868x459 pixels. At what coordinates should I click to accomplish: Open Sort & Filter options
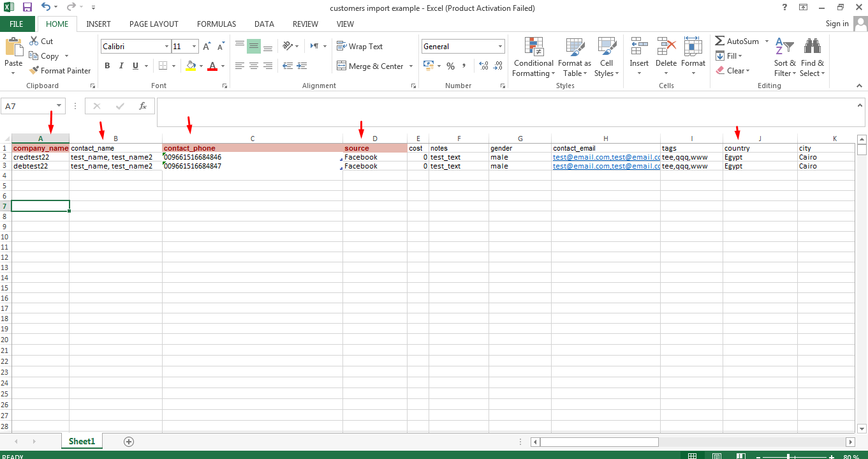pyautogui.click(x=785, y=57)
